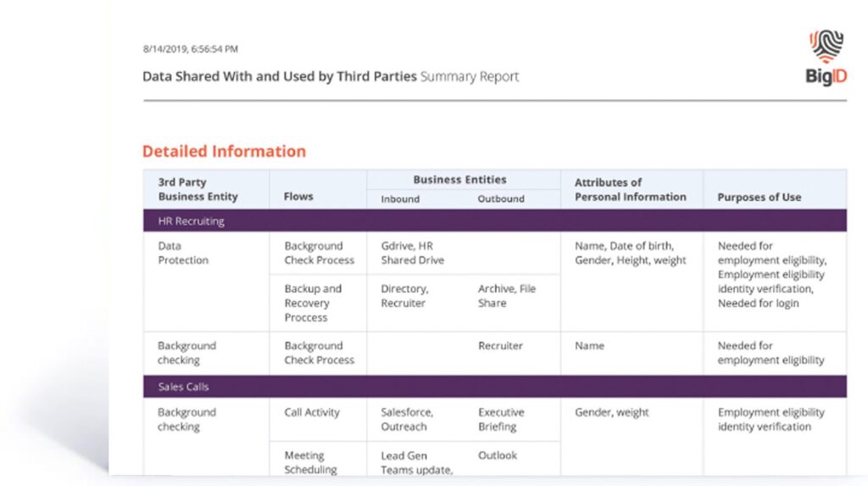
Task: Select the Call Activity flow cell
Action: coord(311,413)
